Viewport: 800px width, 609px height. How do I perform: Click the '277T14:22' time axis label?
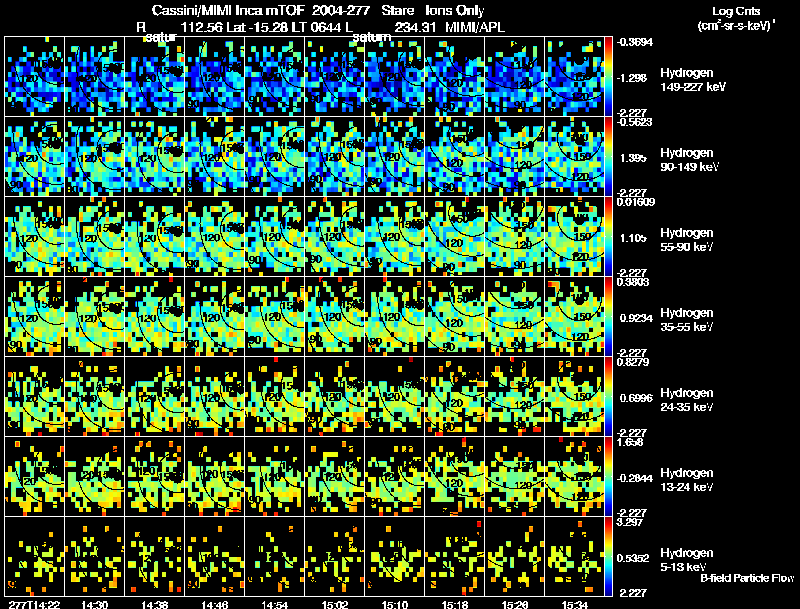point(34,604)
